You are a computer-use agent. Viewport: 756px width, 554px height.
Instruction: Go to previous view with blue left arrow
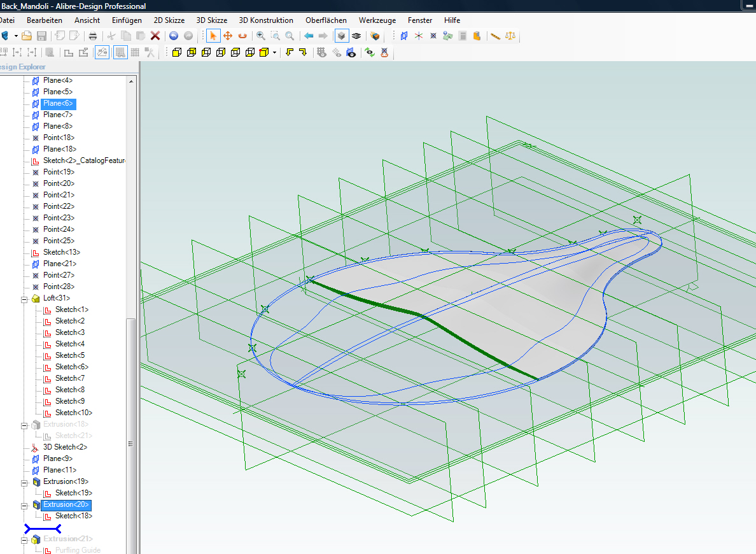[x=309, y=36]
